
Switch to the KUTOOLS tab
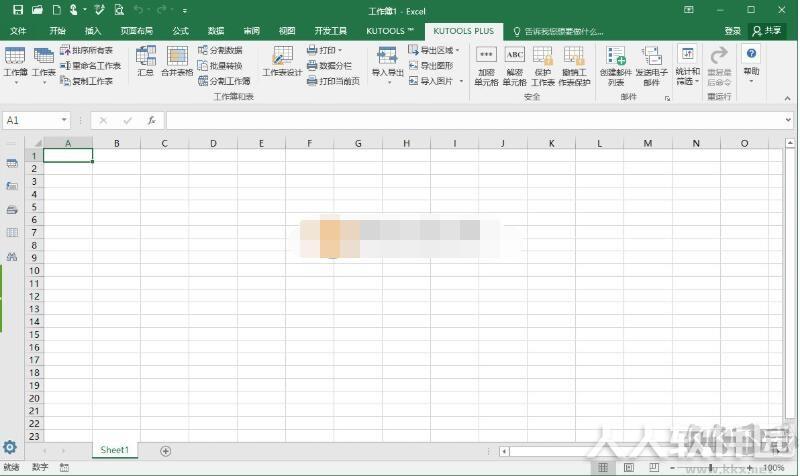click(390, 31)
